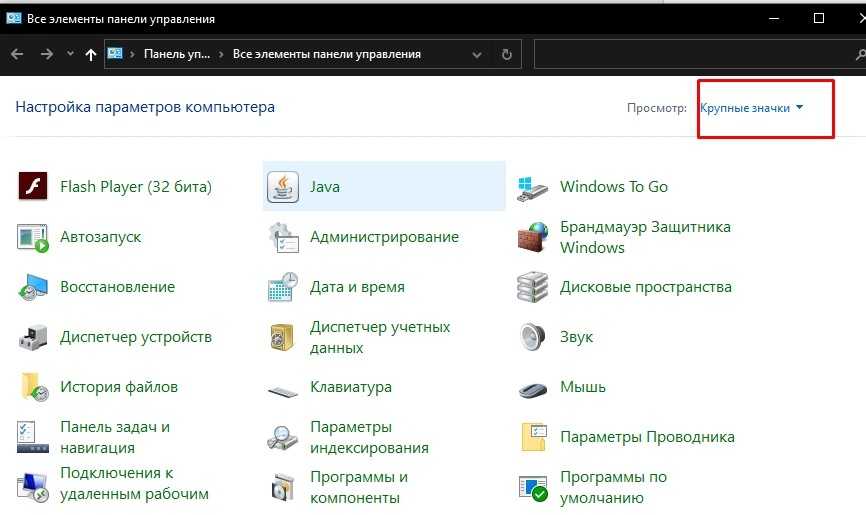Expand the Крупные значки view dropdown
Image resolution: width=866 pixels, height=515 pixels.
click(x=752, y=108)
